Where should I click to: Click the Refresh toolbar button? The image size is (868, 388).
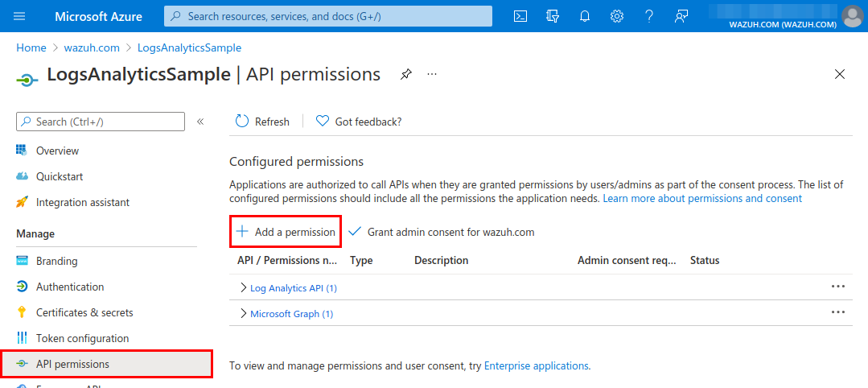262,122
